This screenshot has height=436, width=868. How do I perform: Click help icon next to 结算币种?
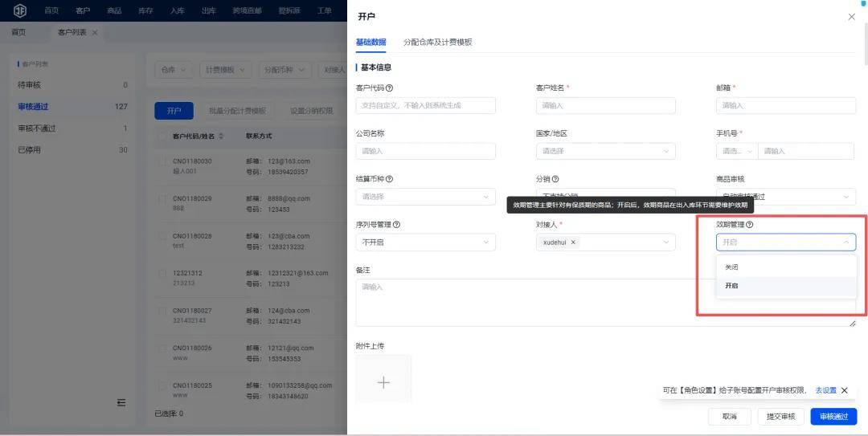[390, 179]
